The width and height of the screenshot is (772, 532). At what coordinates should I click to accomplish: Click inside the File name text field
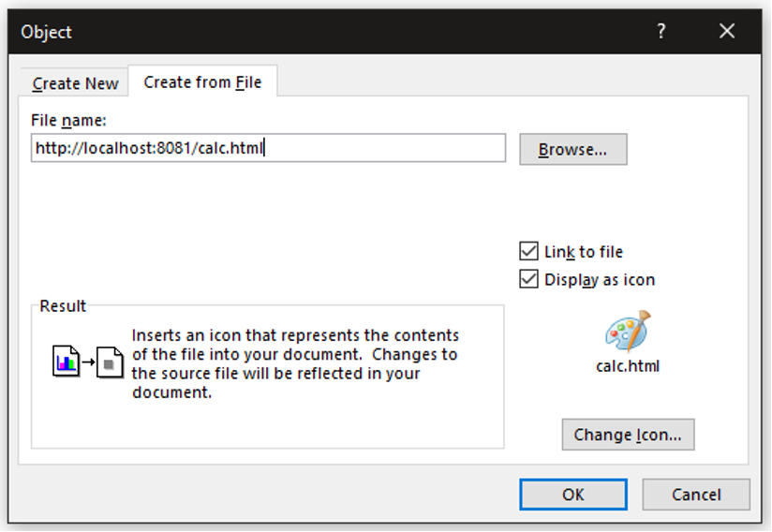pos(267,148)
